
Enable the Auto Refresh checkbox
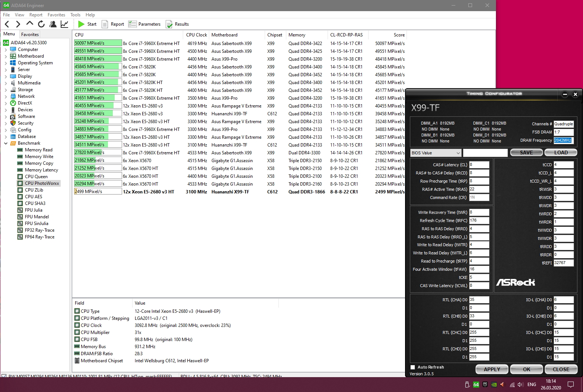pyautogui.click(x=412, y=367)
